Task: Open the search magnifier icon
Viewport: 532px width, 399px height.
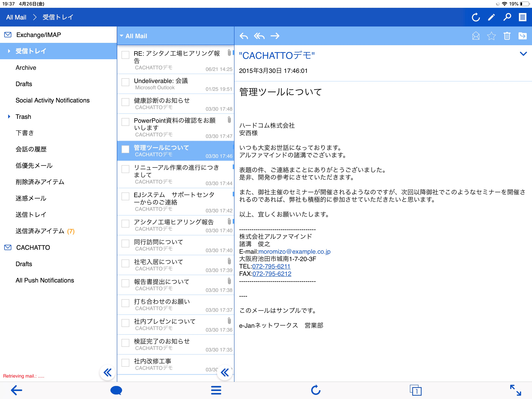Action: (x=507, y=17)
